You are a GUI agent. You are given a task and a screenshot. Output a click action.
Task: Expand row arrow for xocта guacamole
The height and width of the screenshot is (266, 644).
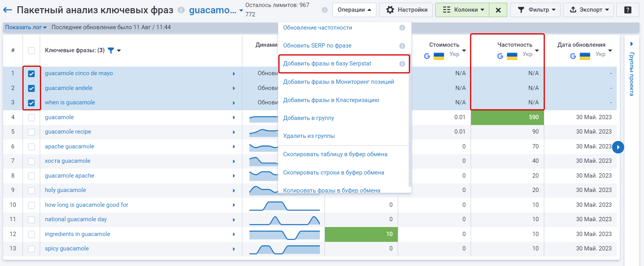[234, 161]
